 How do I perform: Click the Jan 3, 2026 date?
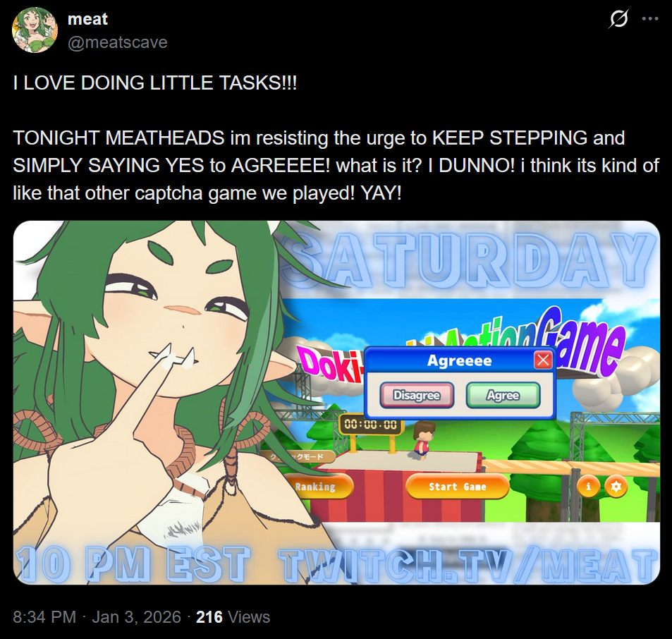136,617
